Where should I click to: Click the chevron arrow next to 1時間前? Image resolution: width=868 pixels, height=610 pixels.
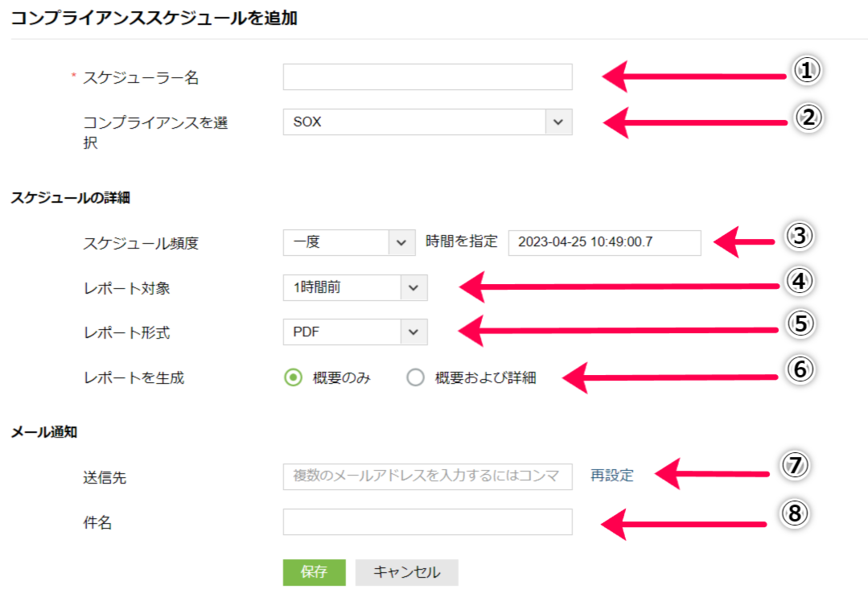click(413, 287)
